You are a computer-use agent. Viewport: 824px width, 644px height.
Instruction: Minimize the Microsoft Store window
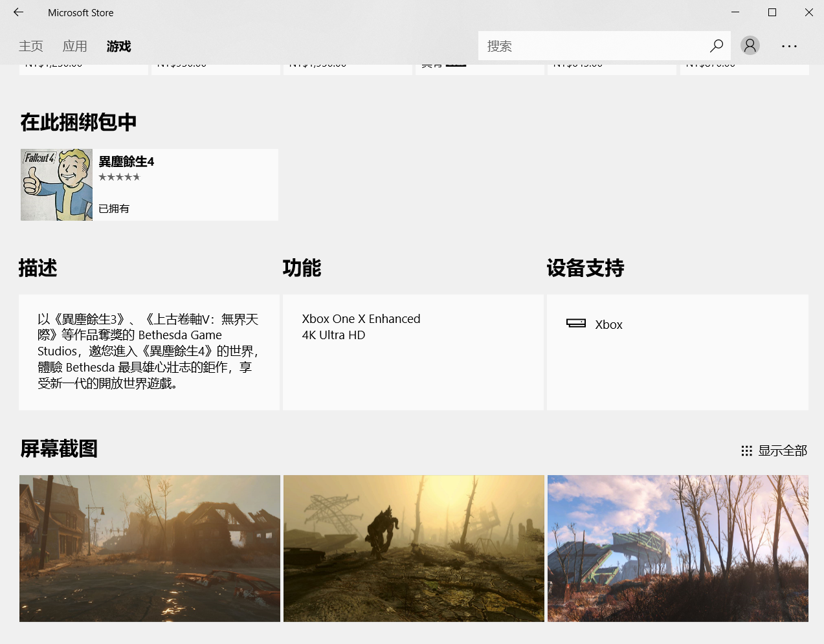[735, 12]
